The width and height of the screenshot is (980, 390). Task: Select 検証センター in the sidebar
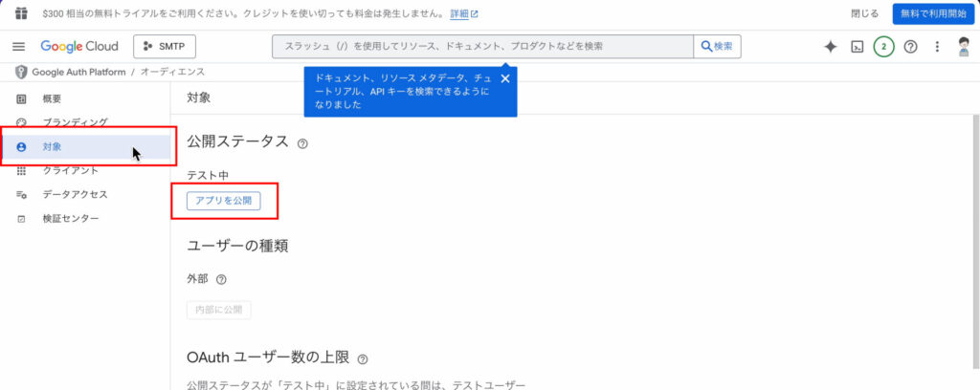pyautogui.click(x=85, y=218)
